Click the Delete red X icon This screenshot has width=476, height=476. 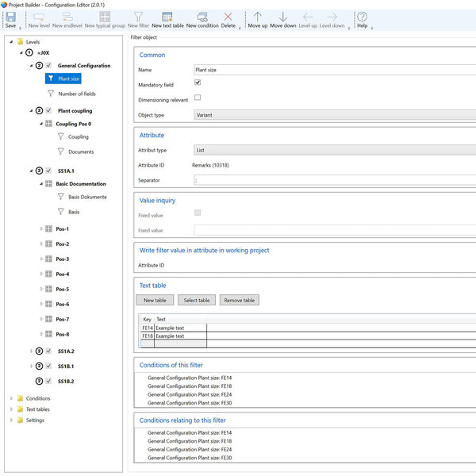coord(228,17)
